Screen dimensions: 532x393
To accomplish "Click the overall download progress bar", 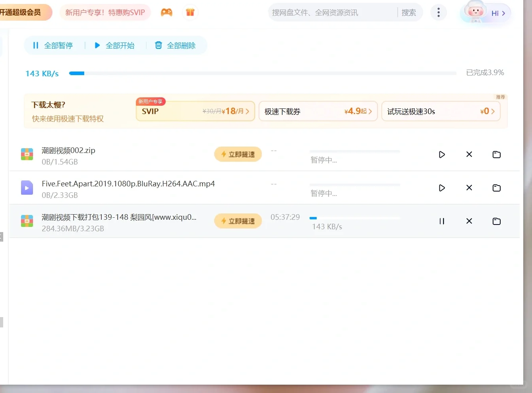I will pyautogui.click(x=262, y=73).
